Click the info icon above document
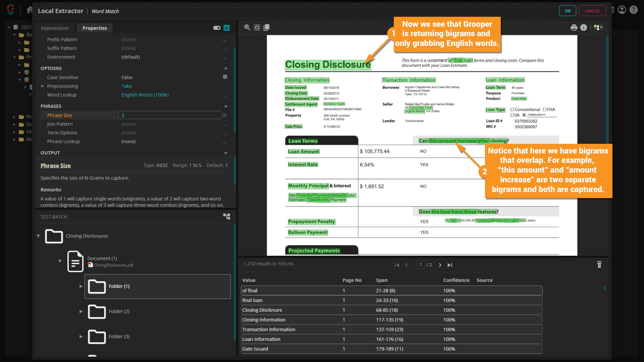This screenshot has width=644, height=362. [584, 27]
